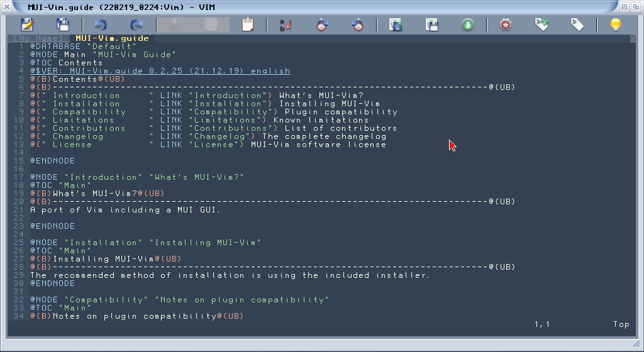This screenshot has height=352, width=644.
Task: Undo the last change via toolbar
Action: pyautogui.click(x=100, y=25)
